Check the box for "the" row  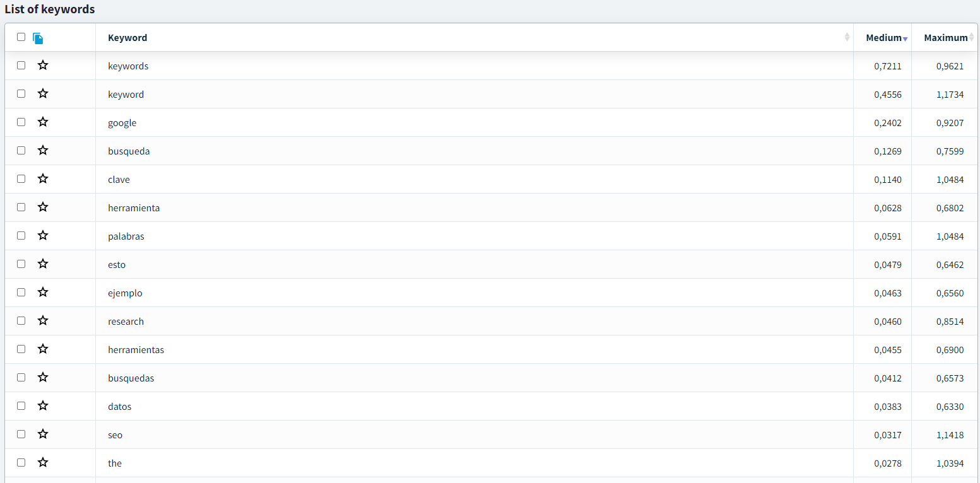(x=21, y=463)
